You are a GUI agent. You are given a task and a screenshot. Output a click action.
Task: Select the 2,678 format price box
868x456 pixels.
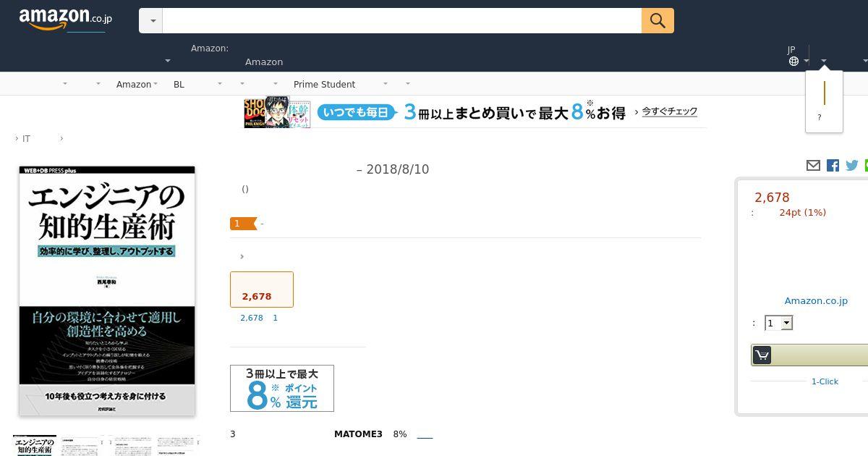coord(262,290)
